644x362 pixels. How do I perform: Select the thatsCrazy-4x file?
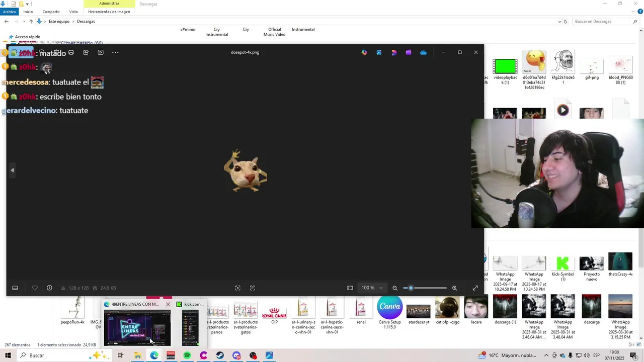click(620, 264)
